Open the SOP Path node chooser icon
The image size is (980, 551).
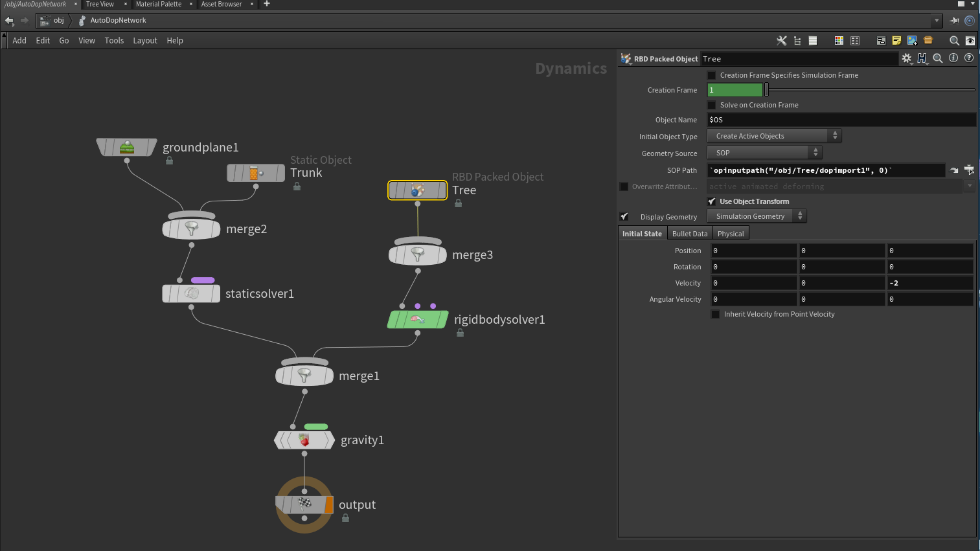tap(969, 170)
